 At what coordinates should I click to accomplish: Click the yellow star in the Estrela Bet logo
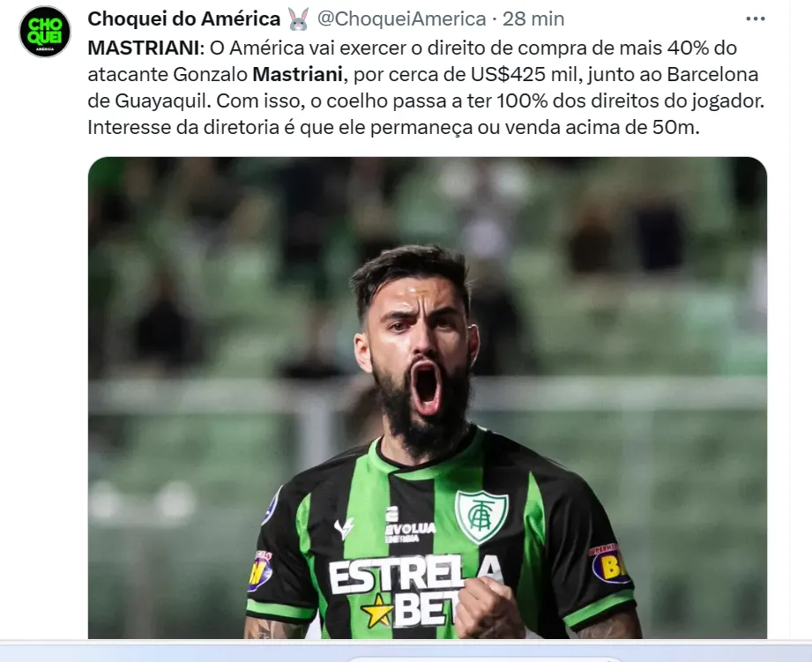377,611
